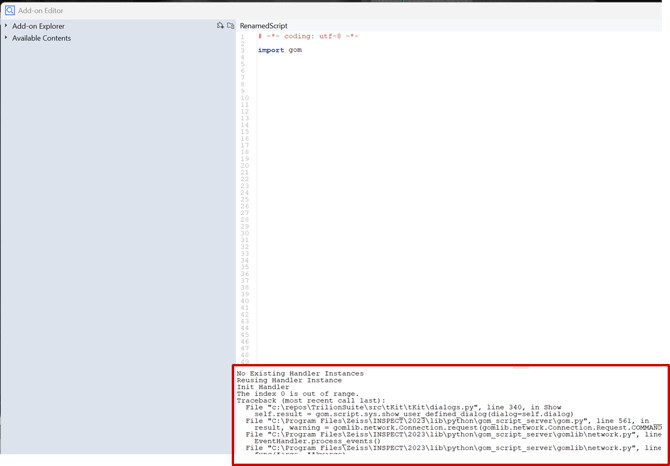Place cursor on the 'import gom' line
This screenshot has height=466, width=670.
(x=280, y=50)
